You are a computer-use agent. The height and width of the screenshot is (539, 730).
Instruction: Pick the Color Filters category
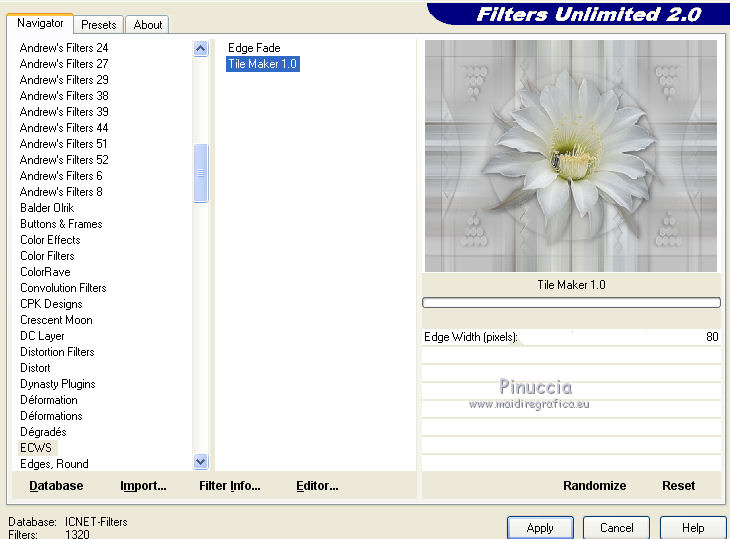(47, 256)
